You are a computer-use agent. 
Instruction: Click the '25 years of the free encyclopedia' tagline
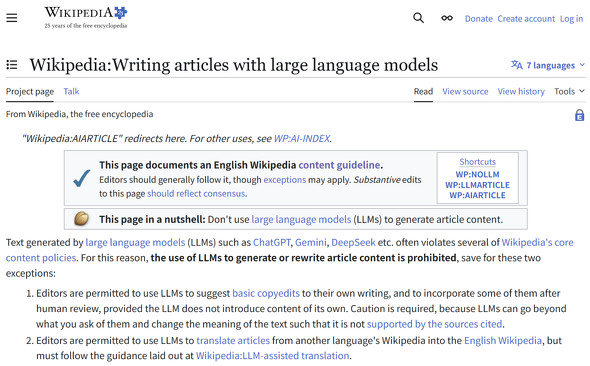coord(86,26)
